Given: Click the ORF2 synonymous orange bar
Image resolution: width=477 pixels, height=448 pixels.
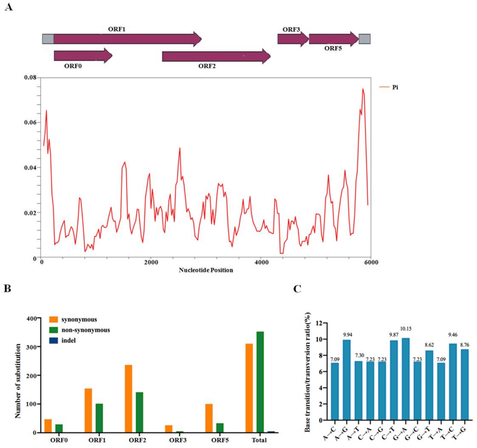Looking at the screenshot, I should 128,399.
